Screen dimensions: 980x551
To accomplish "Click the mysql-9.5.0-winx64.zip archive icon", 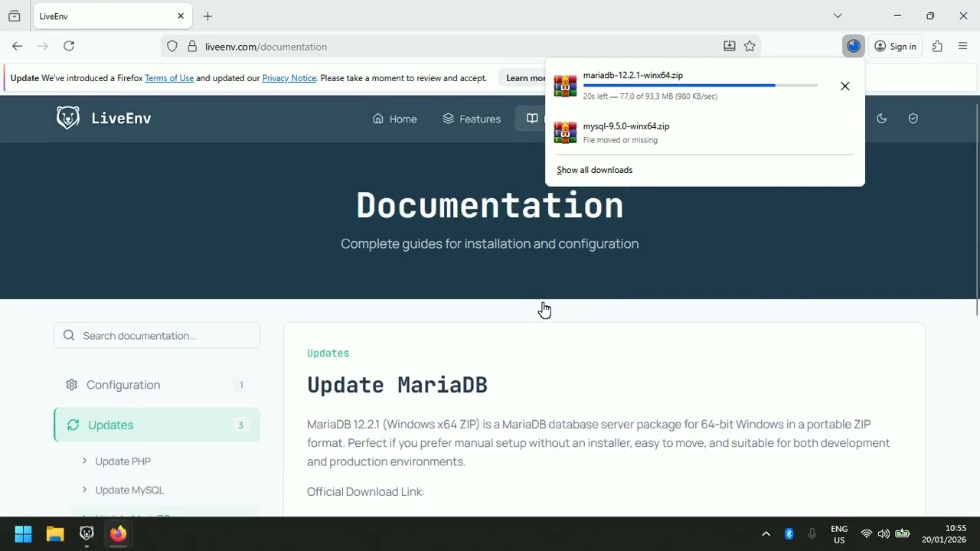I will 565,132.
